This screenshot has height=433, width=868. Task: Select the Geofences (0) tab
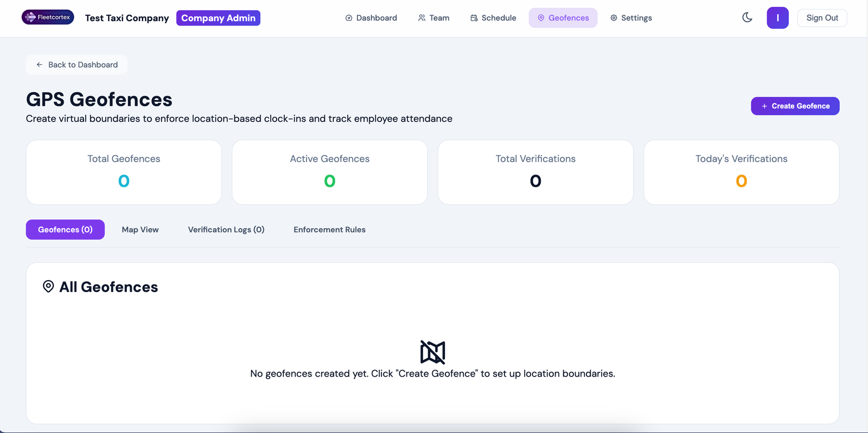(x=65, y=230)
